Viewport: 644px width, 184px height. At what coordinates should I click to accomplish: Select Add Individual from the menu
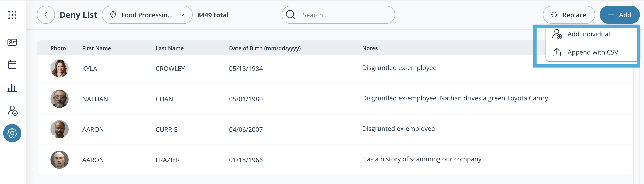click(x=588, y=34)
